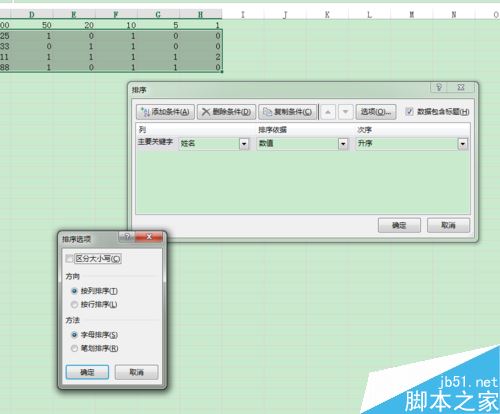Select column header J in the spreadsheet

click(285, 14)
